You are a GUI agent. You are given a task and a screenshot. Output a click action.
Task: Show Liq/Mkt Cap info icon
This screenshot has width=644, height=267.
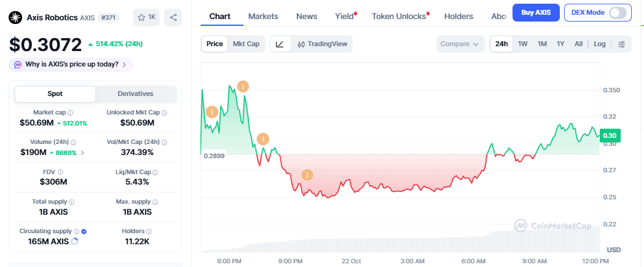point(155,172)
